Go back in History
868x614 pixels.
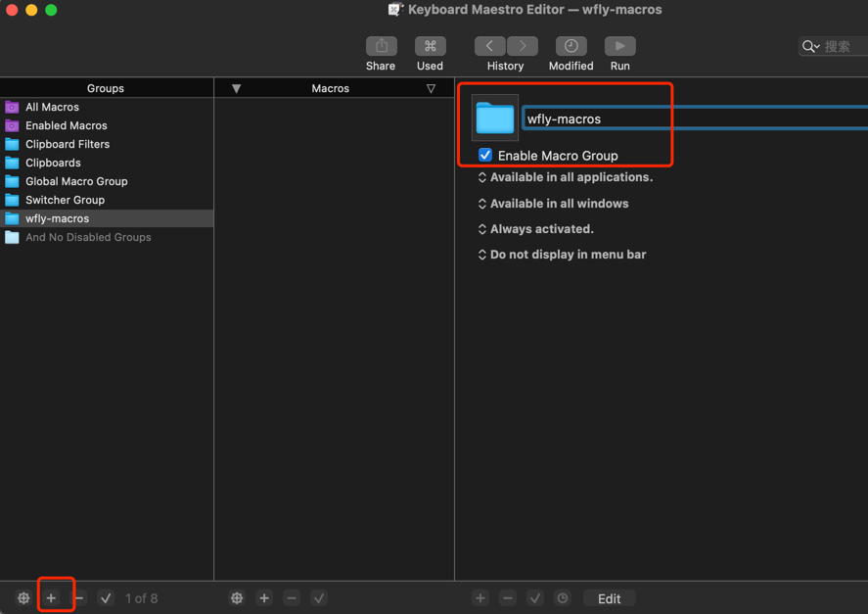point(489,46)
